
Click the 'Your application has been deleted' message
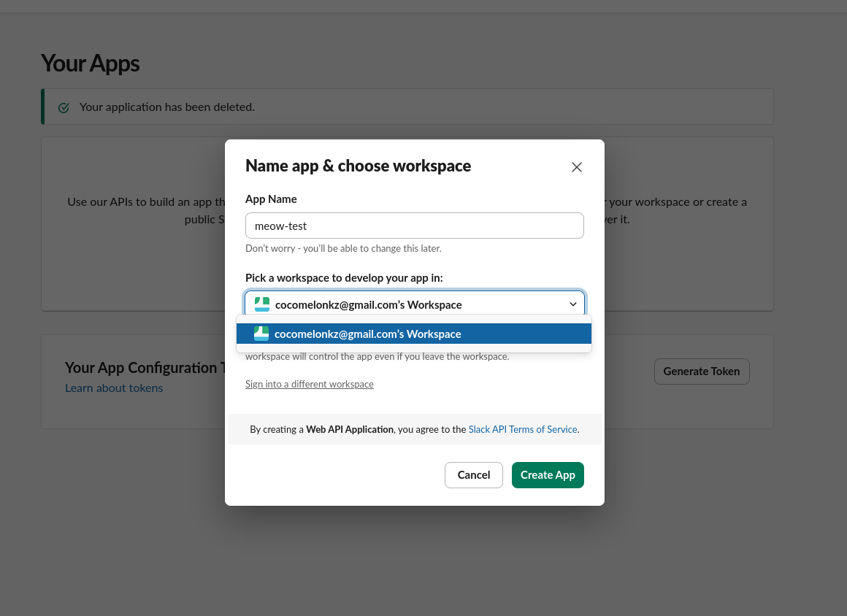166,107
